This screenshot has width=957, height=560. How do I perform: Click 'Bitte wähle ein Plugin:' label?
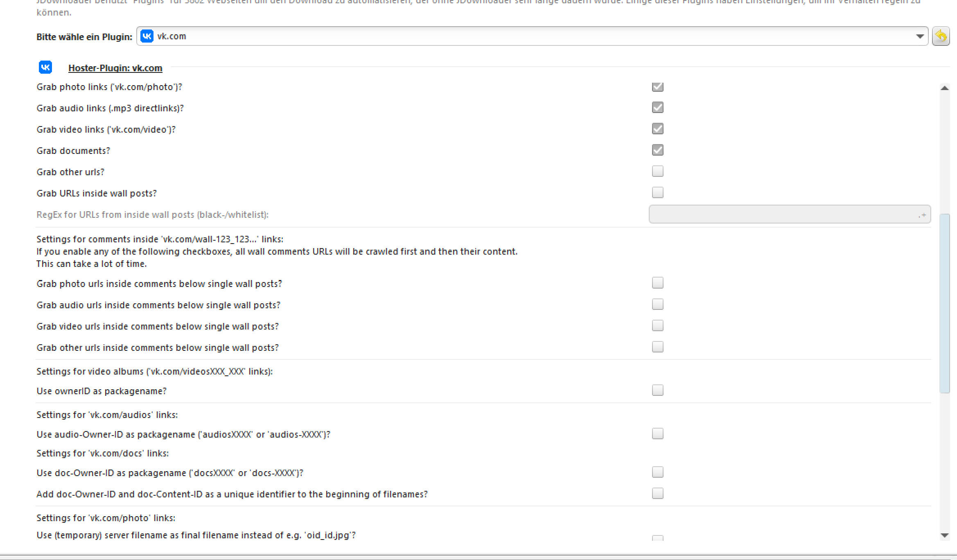[x=84, y=37]
